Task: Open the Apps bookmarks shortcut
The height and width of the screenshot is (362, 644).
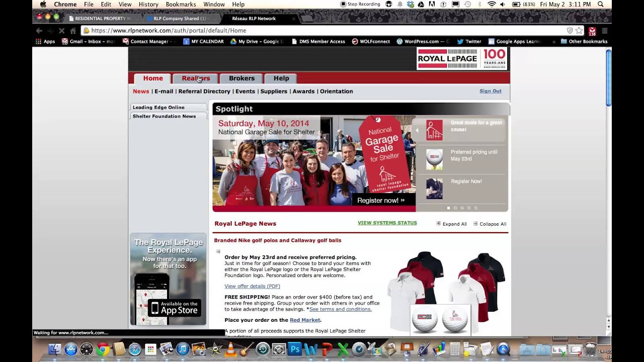Action: 45,42
